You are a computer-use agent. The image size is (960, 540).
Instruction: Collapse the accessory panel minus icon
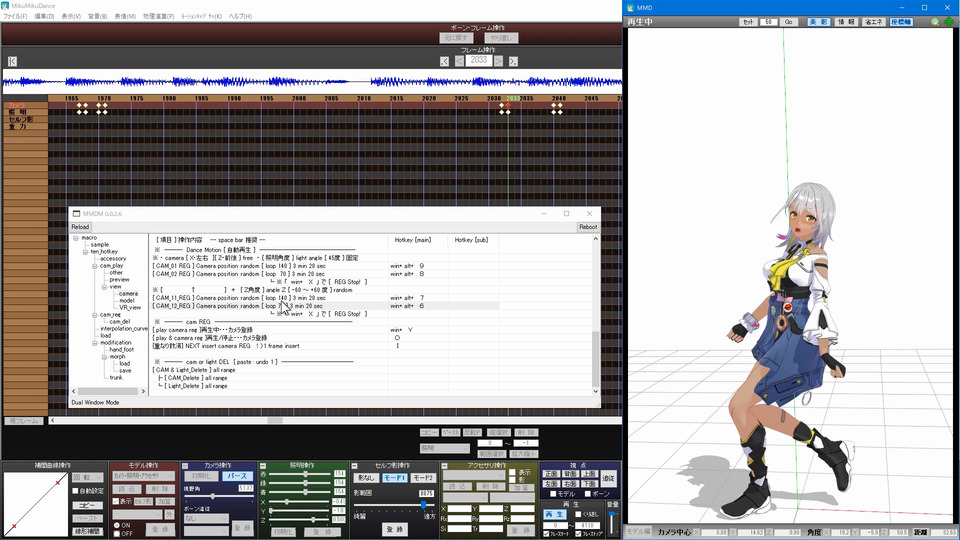(444, 466)
